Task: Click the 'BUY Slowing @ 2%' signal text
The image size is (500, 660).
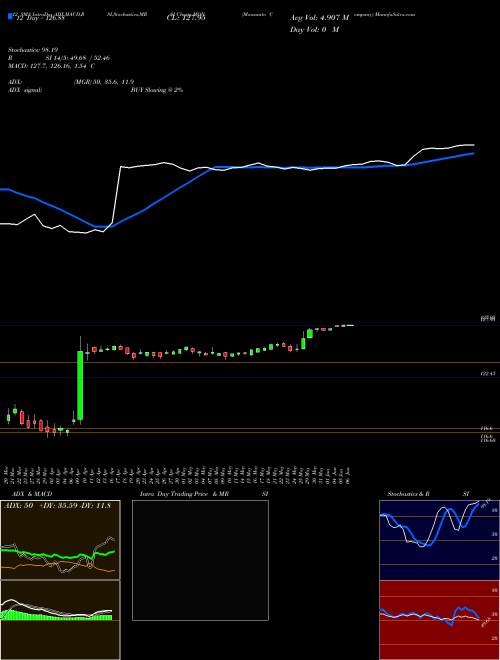Action: tap(157, 90)
